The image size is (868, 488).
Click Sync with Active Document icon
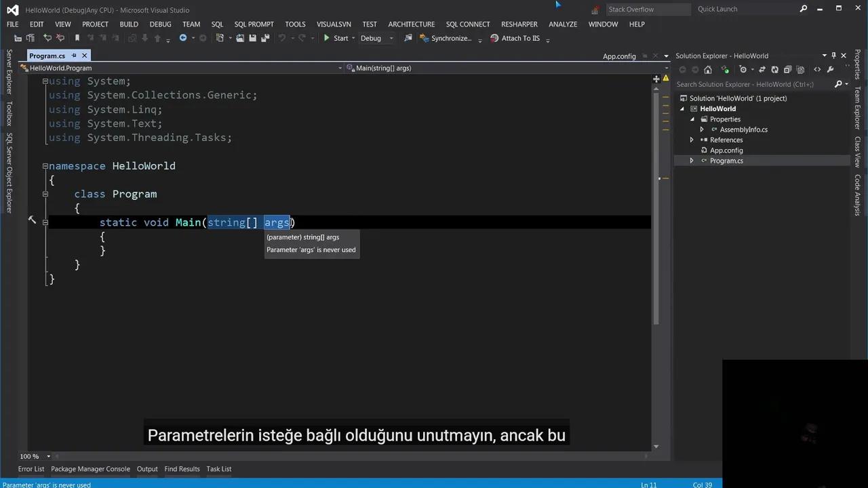(762, 69)
